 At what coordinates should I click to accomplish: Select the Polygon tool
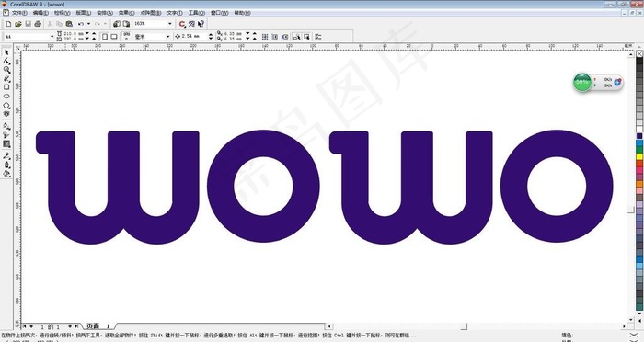6,105
